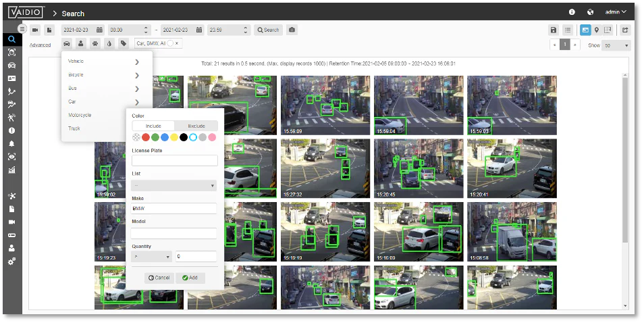
Task: Click the person filter icon
Action: coord(81,43)
